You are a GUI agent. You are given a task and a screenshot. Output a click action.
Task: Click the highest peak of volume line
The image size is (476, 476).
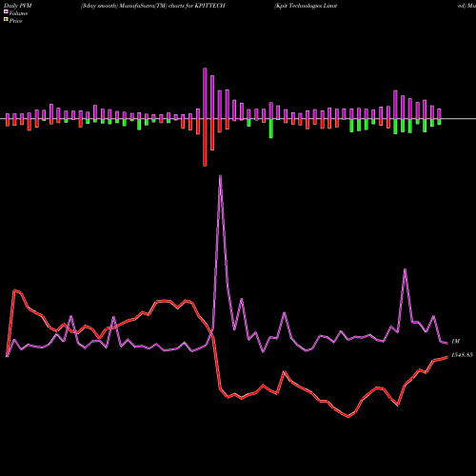point(221,175)
